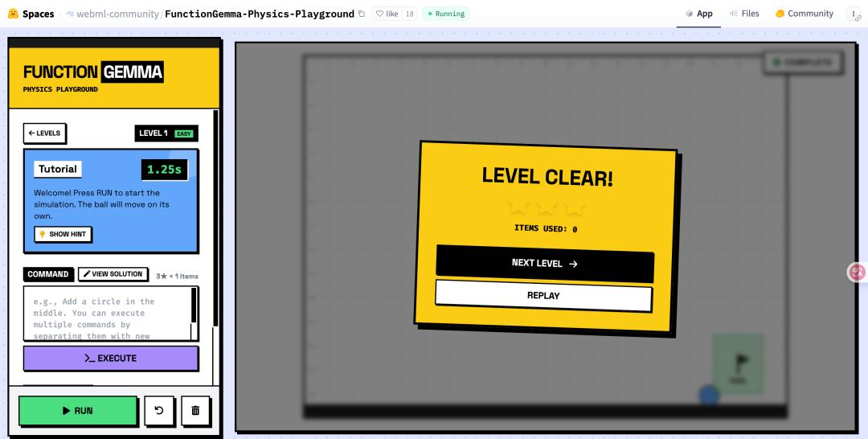The image size is (868, 439).
Task: Click the reset simulation icon button
Action: 159,411
